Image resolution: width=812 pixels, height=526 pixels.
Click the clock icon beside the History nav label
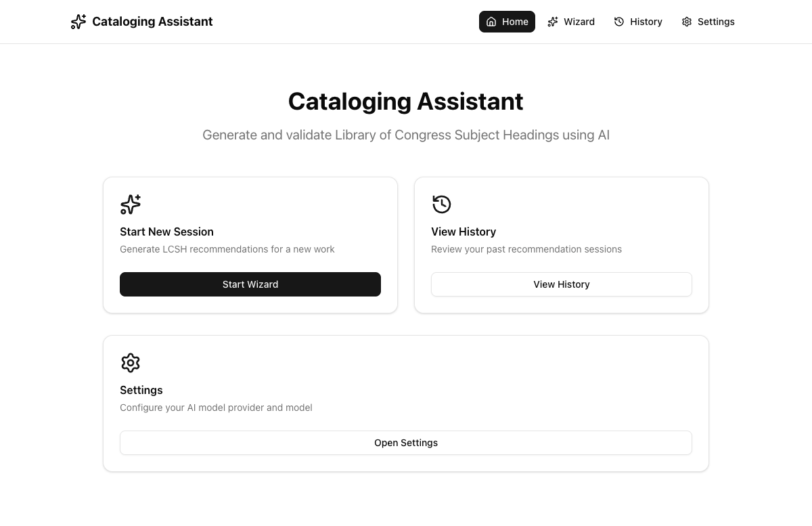[x=619, y=22]
